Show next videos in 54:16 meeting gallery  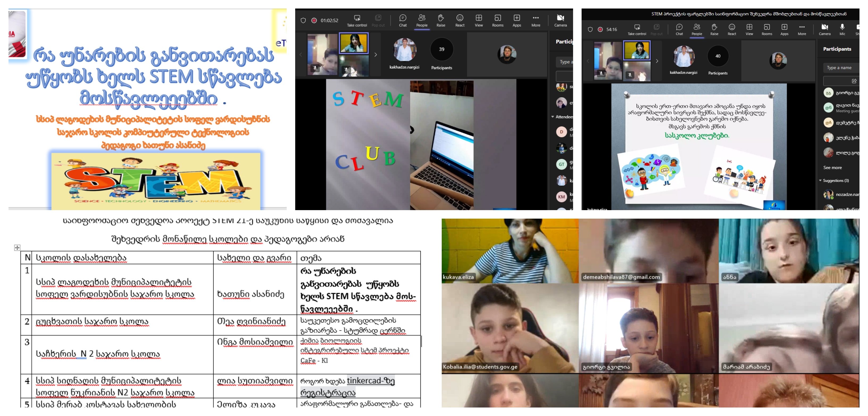point(657,61)
